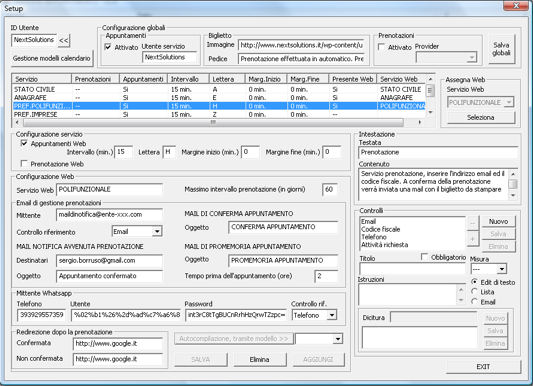
Task: Select the PREF.IMPRESE service row
Action: coord(219,114)
